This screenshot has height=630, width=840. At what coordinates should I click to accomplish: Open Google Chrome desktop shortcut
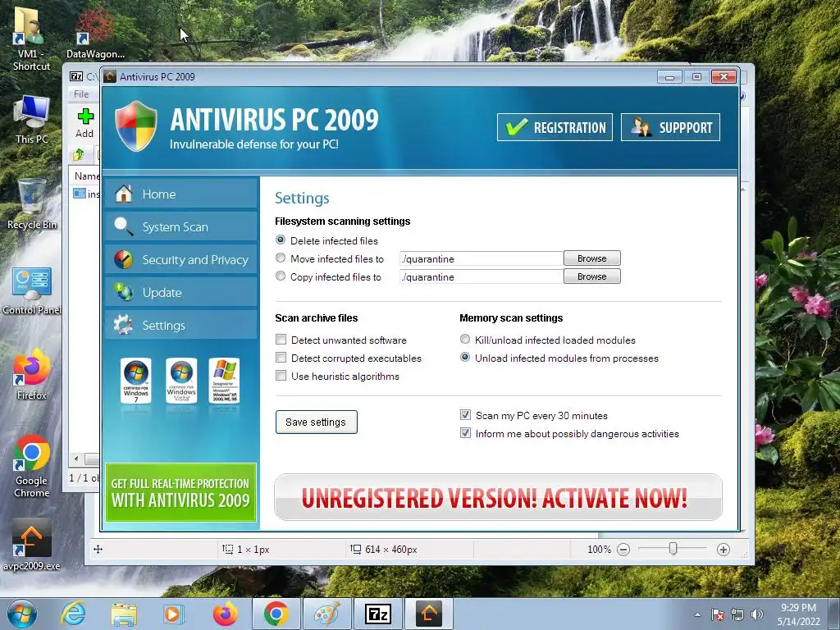pyautogui.click(x=32, y=466)
